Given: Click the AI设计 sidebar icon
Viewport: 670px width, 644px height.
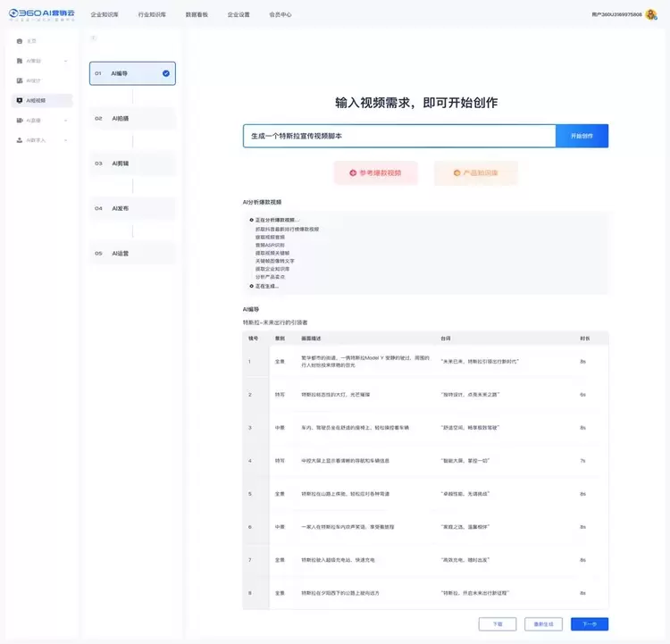Looking at the screenshot, I should [20, 80].
